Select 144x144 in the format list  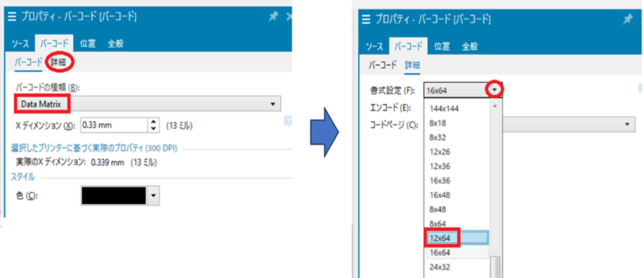444,108
